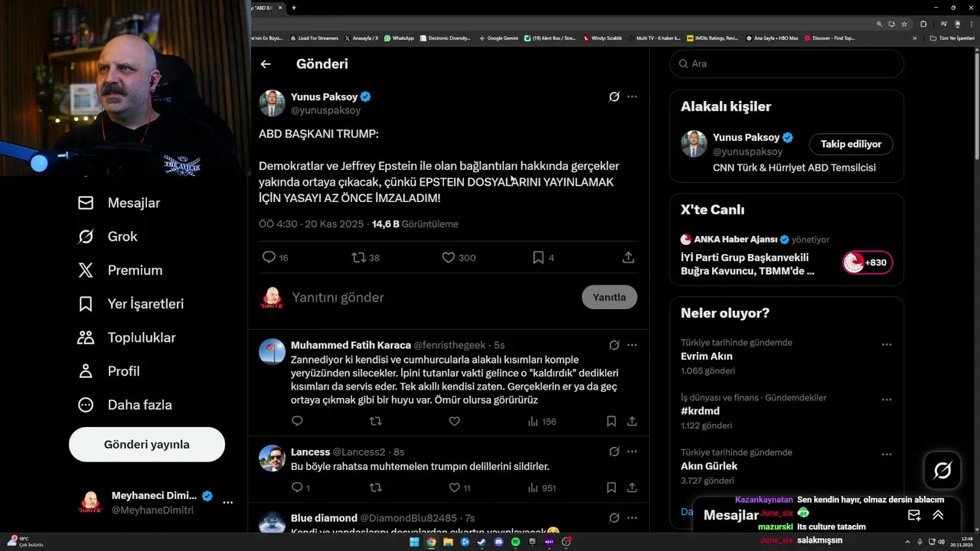Open Yer İşaretleri in the sidebar
This screenshot has height=551, width=980.
click(131, 304)
